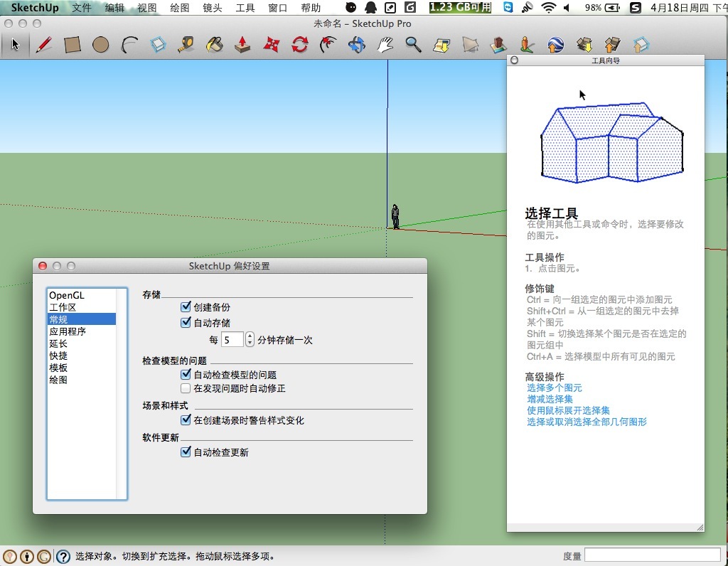Click the 使用鼠标展开选择集 link

568,410
